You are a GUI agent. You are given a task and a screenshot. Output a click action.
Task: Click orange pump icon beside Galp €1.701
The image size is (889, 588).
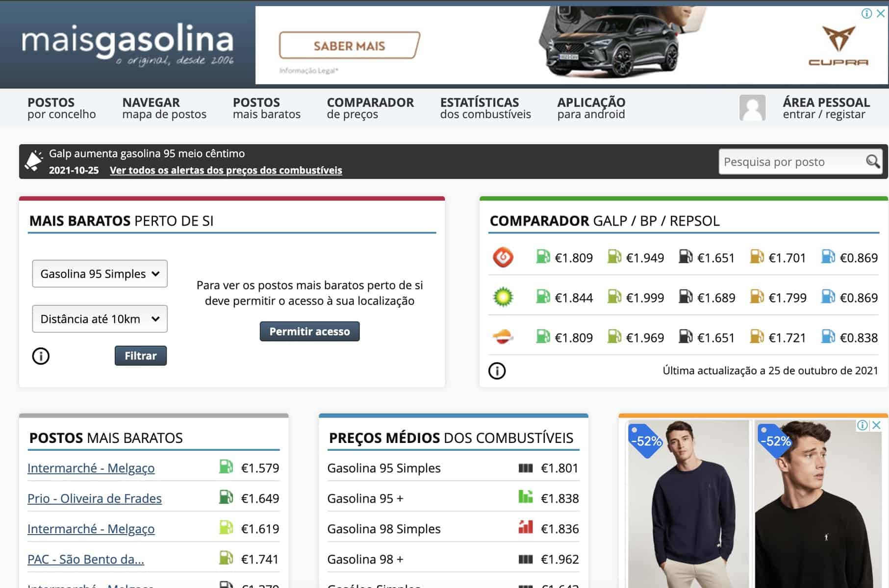pyautogui.click(x=757, y=257)
